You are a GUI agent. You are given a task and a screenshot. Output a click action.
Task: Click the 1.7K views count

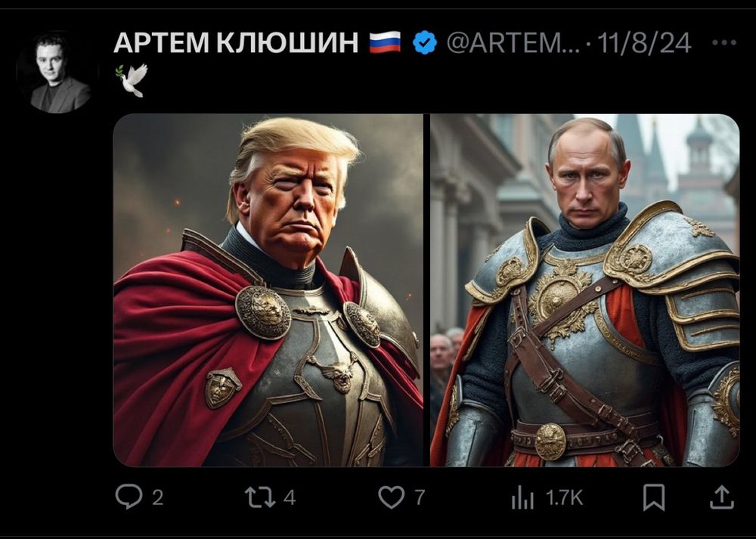tap(564, 497)
